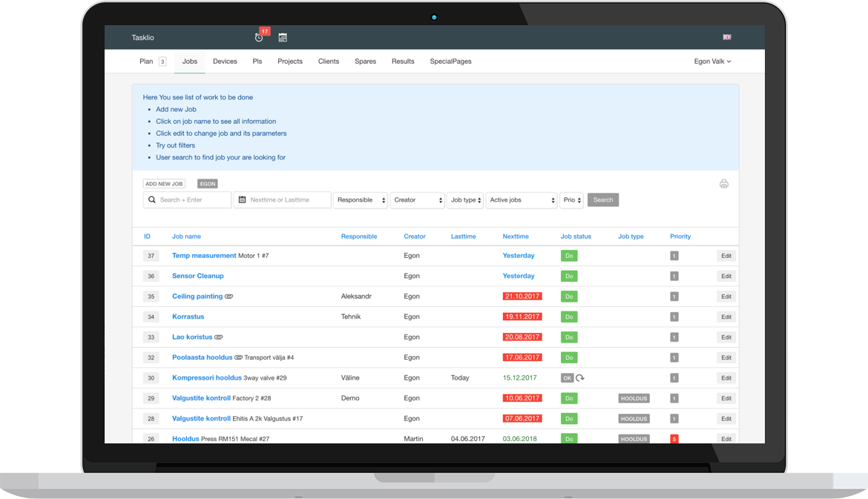Viewport: 868px width, 499px height.
Task: Print the jobs list using the printer icon
Action: pyautogui.click(x=723, y=184)
